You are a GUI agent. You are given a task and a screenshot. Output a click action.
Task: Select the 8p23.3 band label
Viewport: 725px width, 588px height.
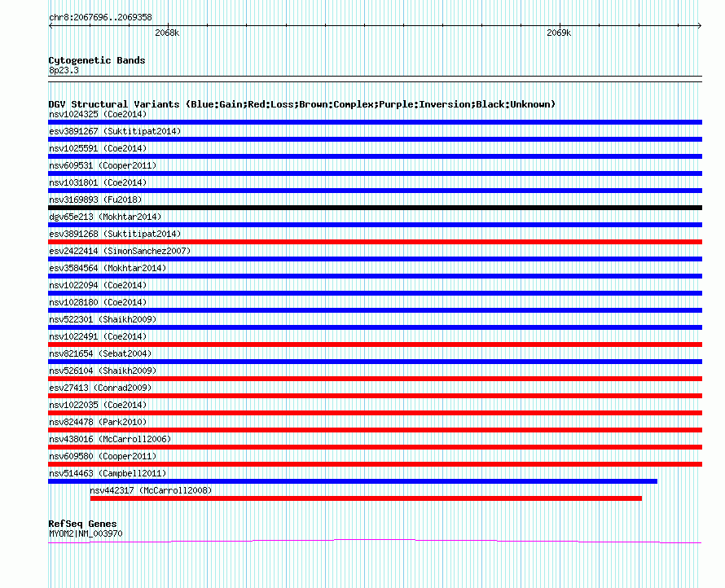(64, 70)
